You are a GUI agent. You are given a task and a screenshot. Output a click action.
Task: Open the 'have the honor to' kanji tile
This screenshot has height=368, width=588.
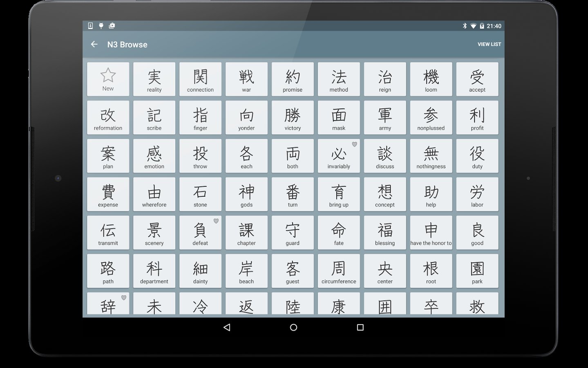[x=431, y=232]
